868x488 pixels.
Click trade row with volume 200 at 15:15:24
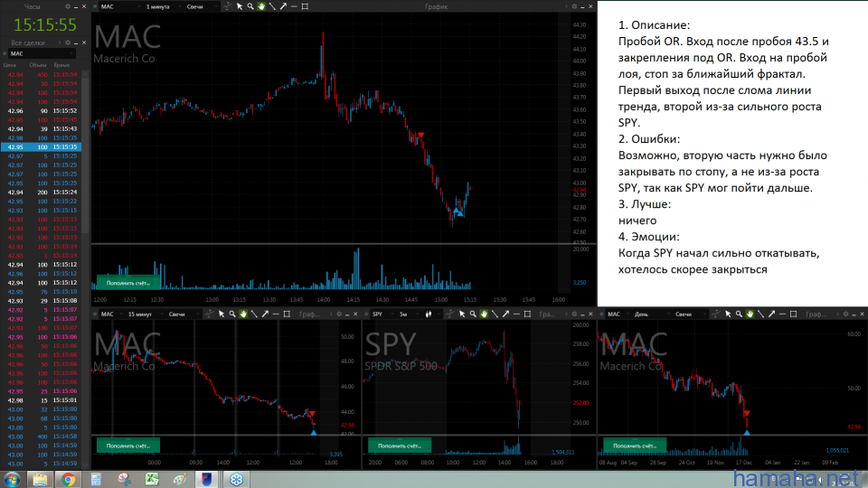point(42,192)
